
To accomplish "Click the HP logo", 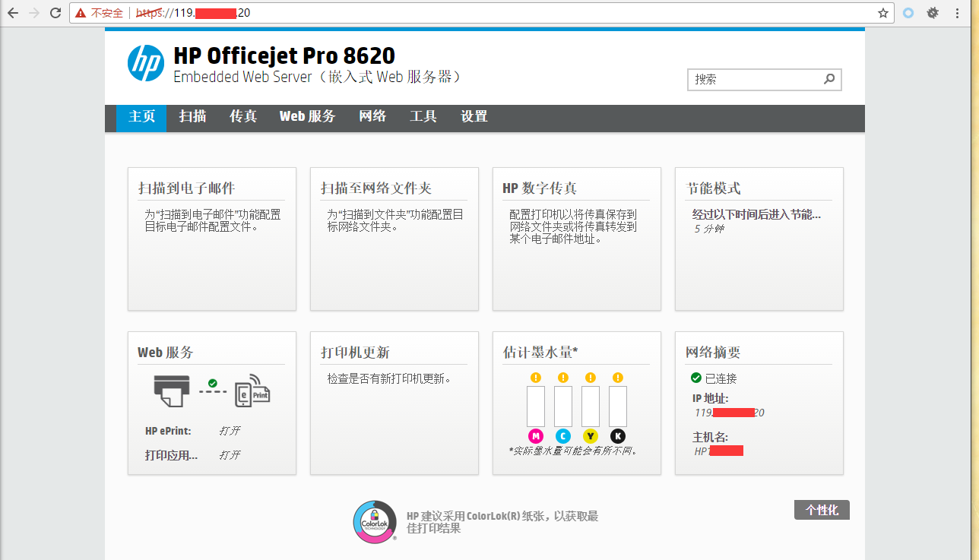I will point(146,62).
